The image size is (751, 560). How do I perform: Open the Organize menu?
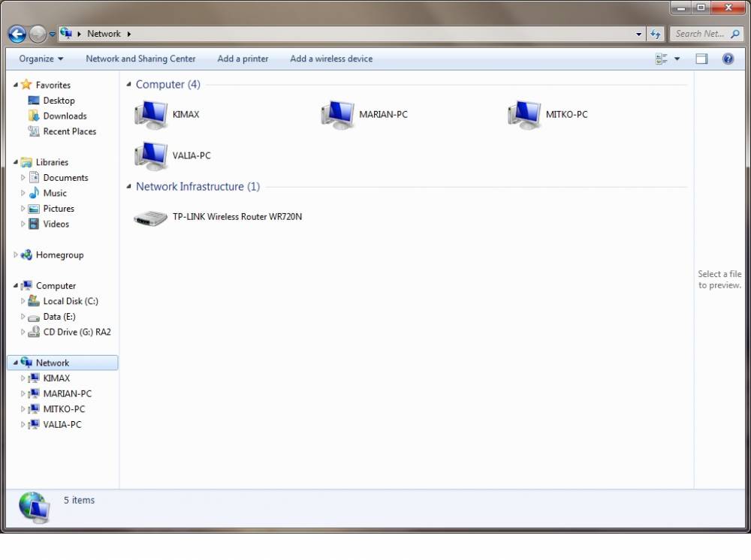(x=41, y=59)
